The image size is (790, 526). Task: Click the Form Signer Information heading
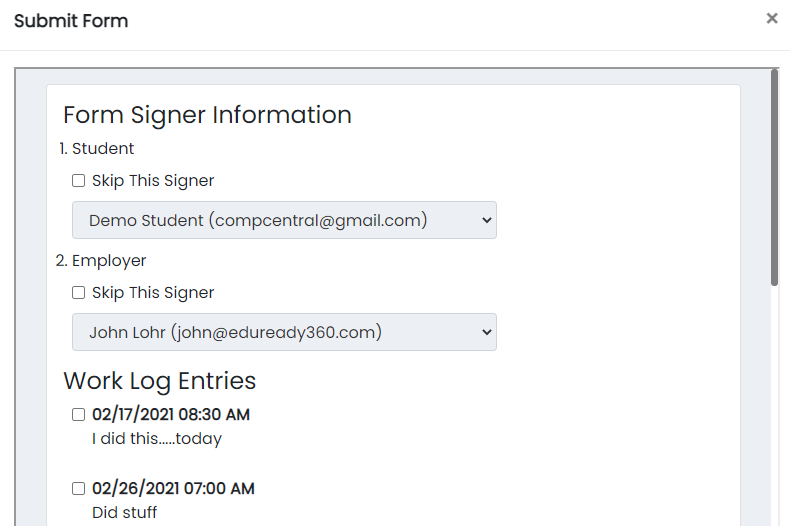pos(208,115)
